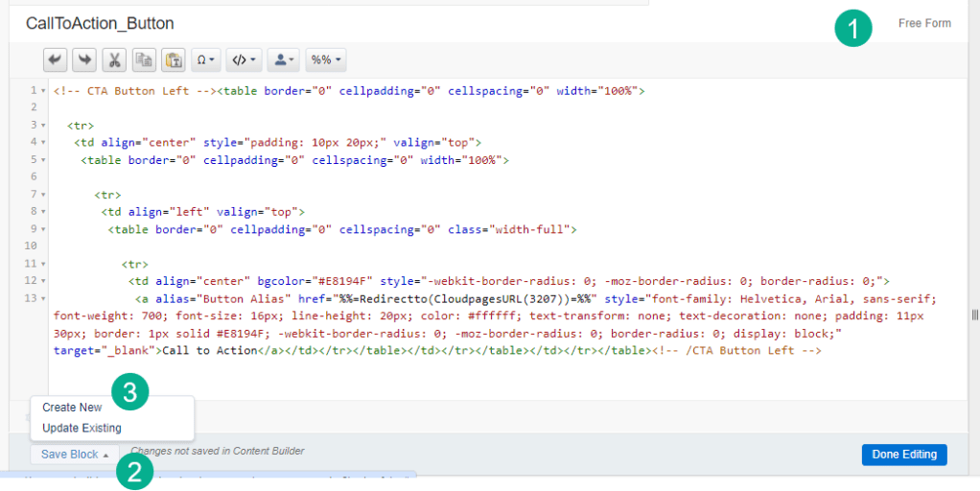Click the Undo arrow icon
980x491 pixels.
[57, 59]
